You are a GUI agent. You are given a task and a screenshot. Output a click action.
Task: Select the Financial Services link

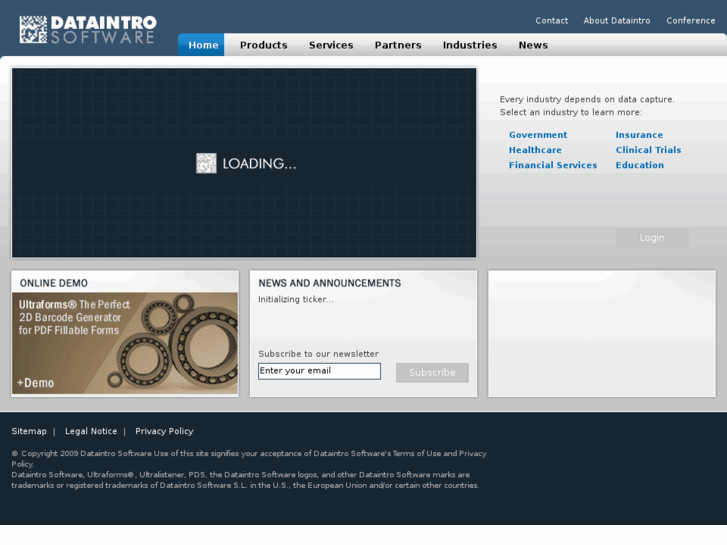553,165
